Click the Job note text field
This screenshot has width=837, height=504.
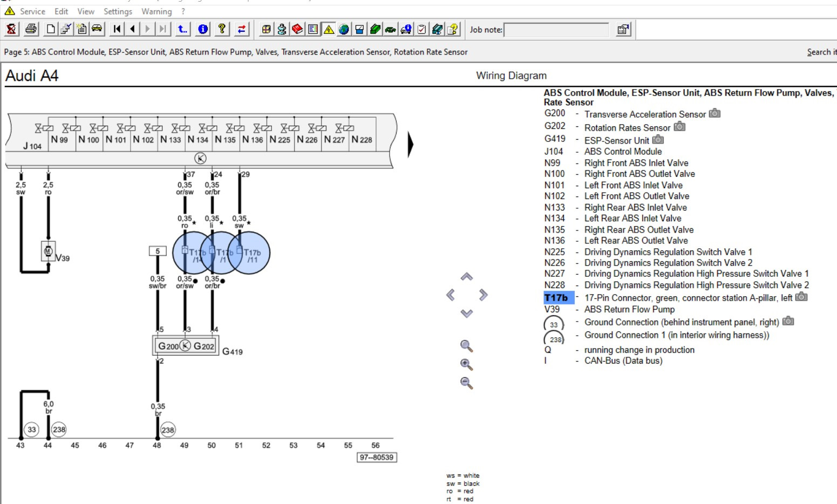pos(556,30)
